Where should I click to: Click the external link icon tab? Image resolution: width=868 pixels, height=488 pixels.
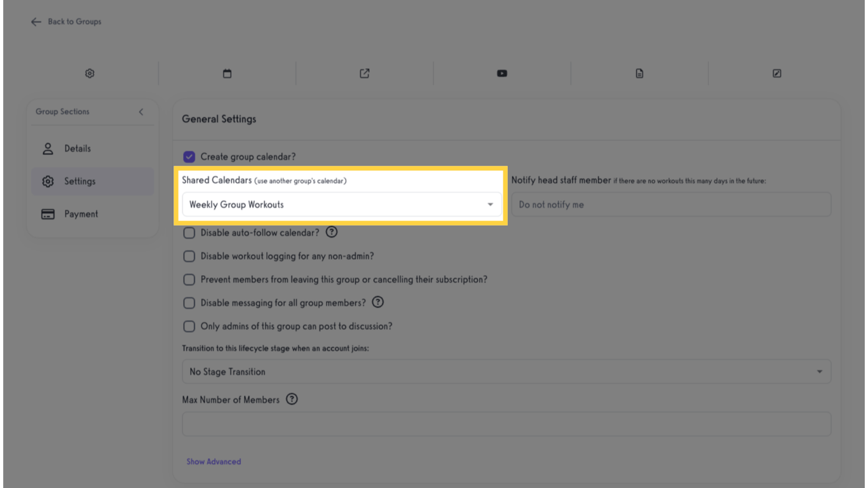[x=364, y=73]
